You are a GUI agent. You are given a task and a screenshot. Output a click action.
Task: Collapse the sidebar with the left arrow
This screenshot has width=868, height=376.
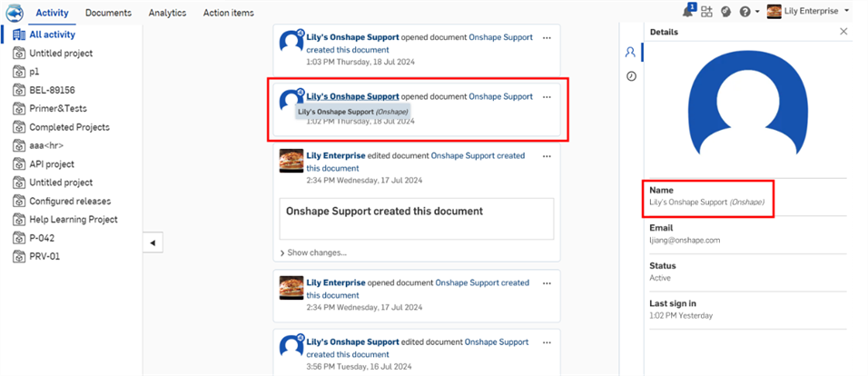pos(153,242)
